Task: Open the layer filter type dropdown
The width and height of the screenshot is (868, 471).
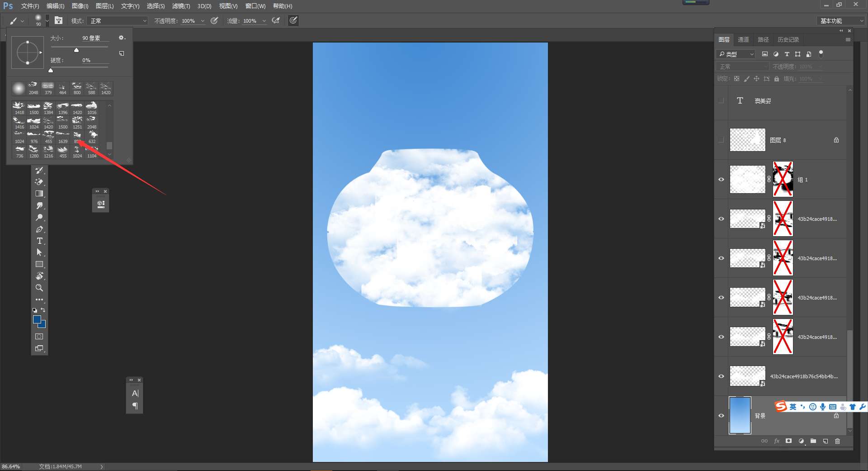Action: tap(736, 54)
